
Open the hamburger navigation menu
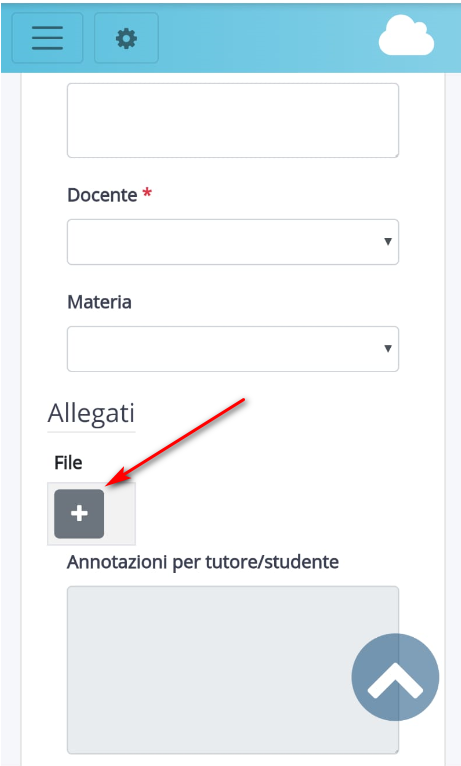(47, 38)
